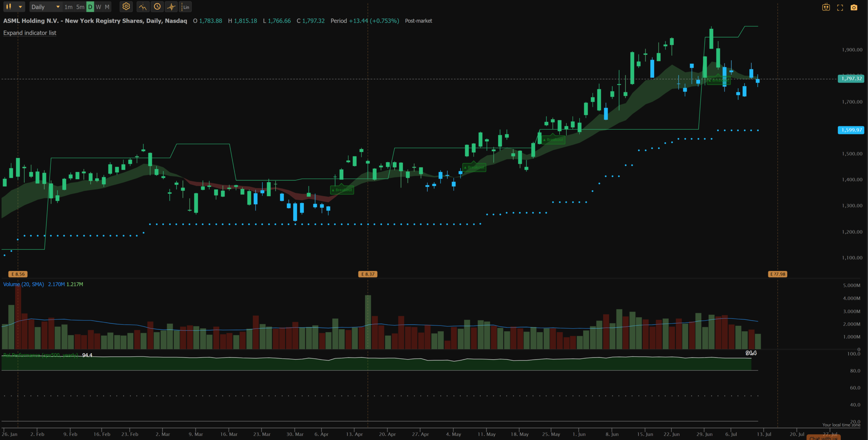Click the 1,400.00 price axis label
Screen dimensions: 868x440
[852, 180]
